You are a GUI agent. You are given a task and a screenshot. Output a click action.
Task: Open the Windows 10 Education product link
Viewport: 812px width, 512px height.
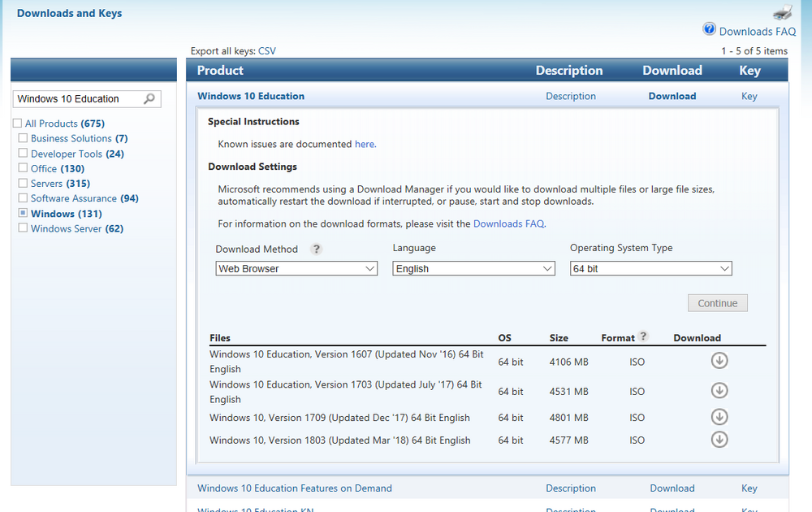251,96
